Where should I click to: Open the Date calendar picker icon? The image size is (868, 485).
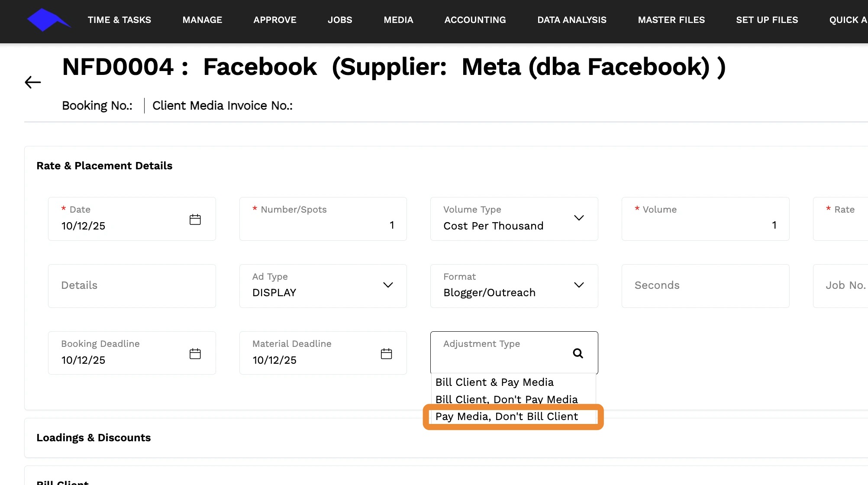tap(195, 220)
